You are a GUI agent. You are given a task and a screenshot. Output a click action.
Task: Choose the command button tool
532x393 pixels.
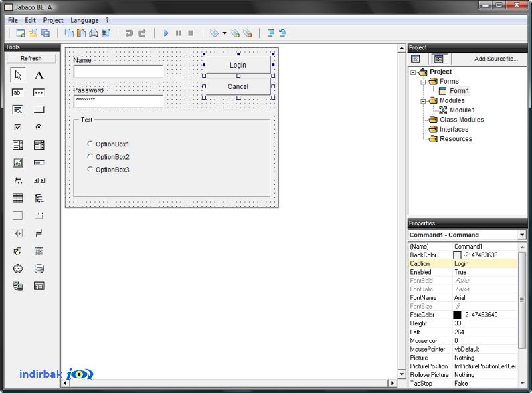coord(39,110)
